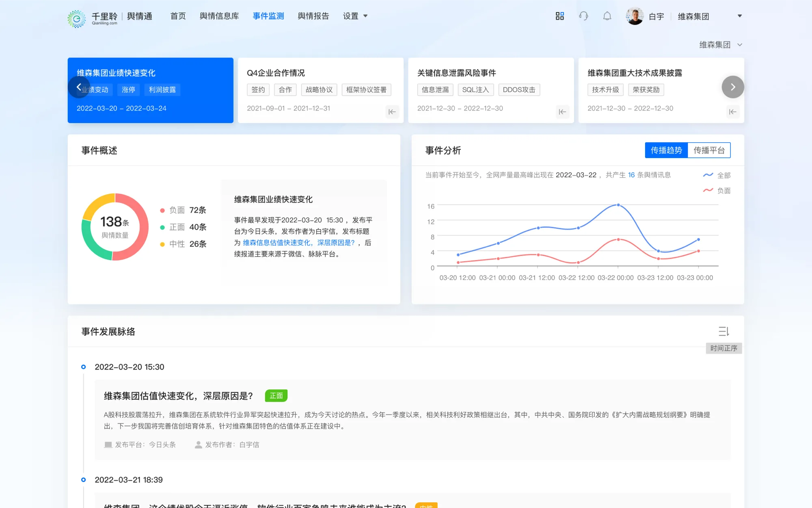This screenshot has width=812, height=508.
Task: Click author name 白宇信
Action: [249, 445]
